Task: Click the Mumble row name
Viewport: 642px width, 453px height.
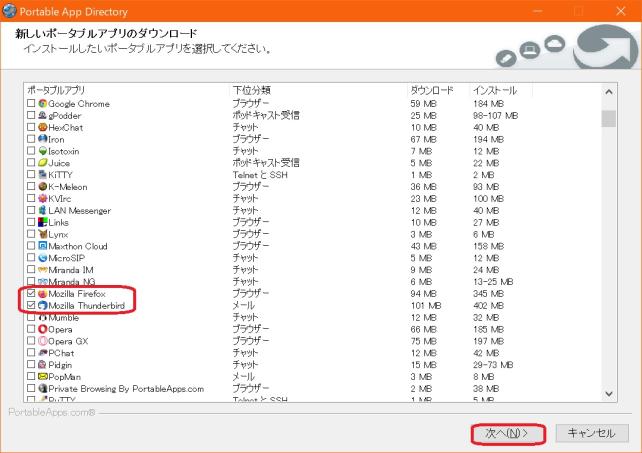Action: click(63, 317)
